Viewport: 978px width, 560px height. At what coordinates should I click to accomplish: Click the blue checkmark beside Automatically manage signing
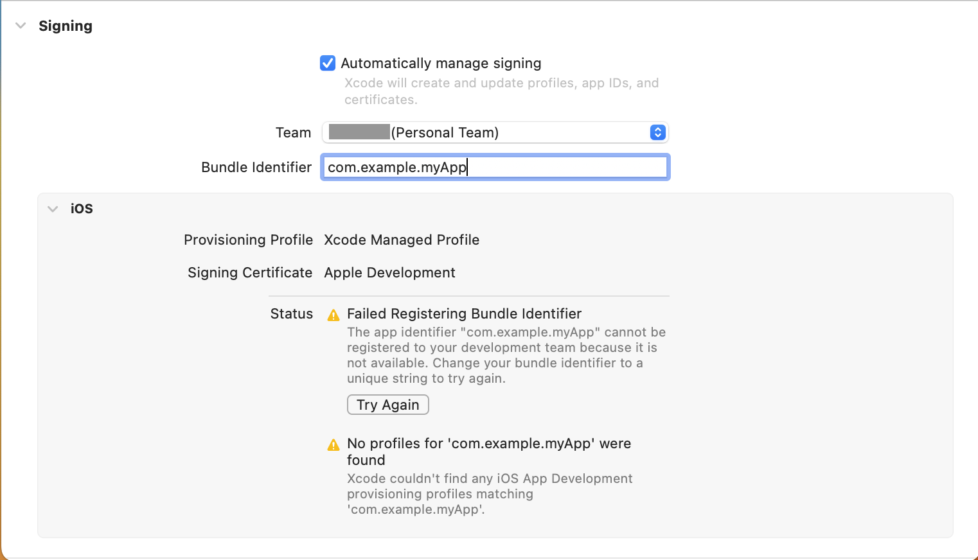328,63
